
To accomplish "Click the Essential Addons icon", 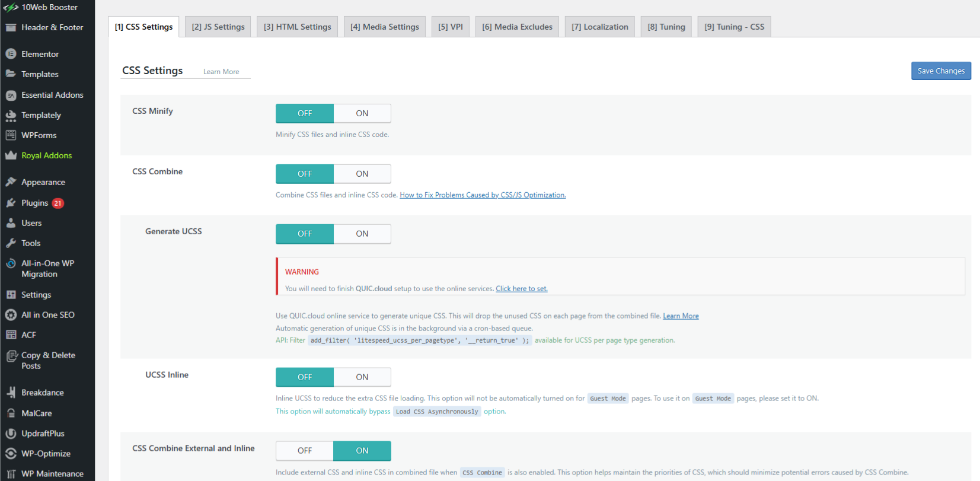I will pyautogui.click(x=11, y=95).
